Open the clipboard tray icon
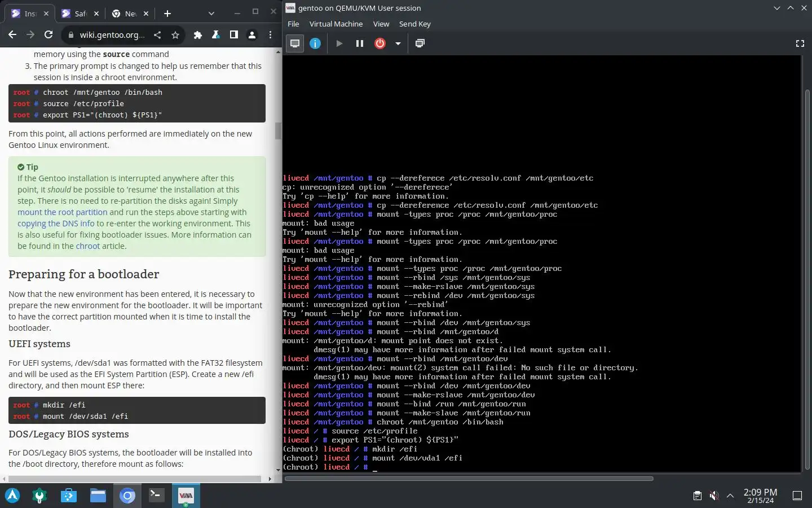 pos(698,496)
